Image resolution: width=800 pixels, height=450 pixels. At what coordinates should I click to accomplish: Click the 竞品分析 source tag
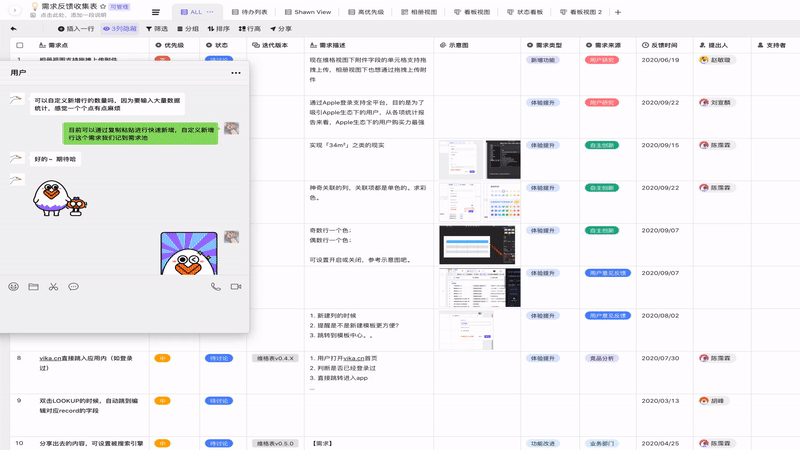pos(602,358)
